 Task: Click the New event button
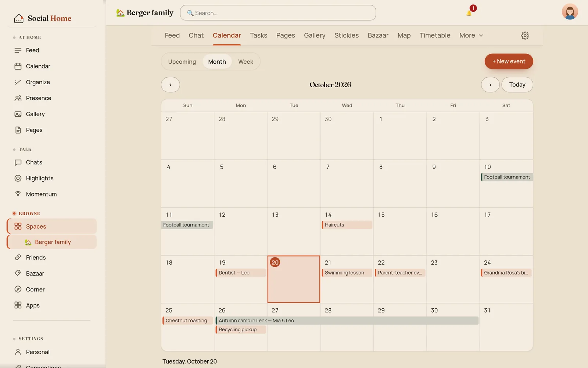(509, 61)
